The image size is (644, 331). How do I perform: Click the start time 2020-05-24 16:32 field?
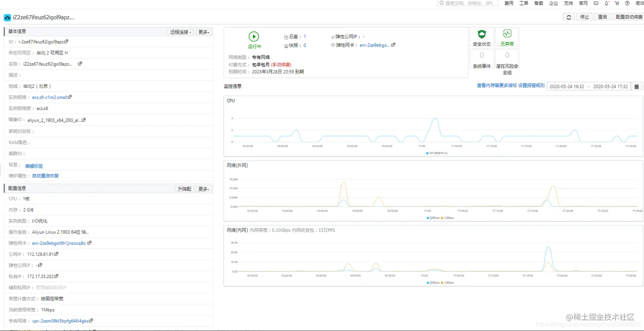click(x=566, y=87)
